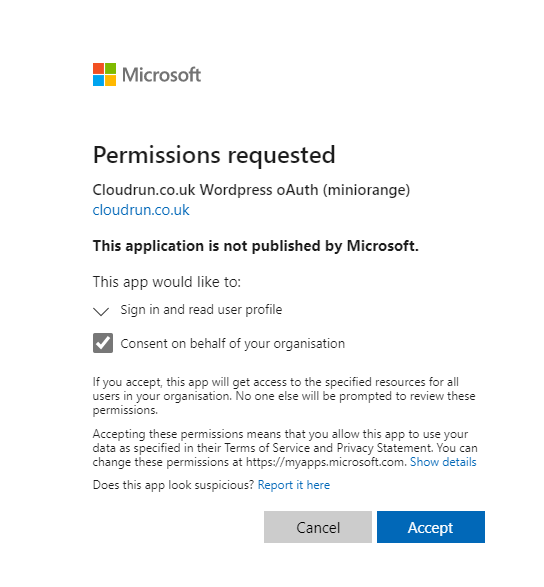This screenshot has height=587, width=544.
Task: Click the Microsoft wordmark text
Action: [x=161, y=75]
